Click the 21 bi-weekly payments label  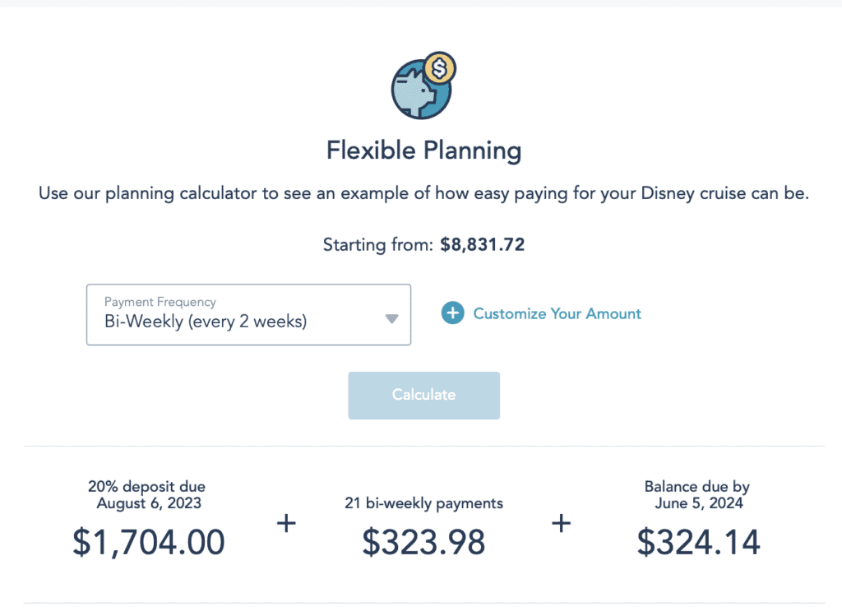tap(423, 503)
